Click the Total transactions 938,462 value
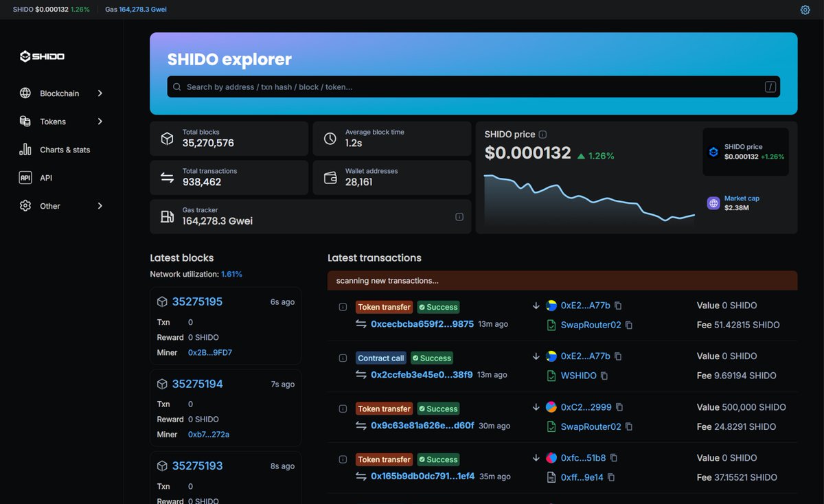 202,182
